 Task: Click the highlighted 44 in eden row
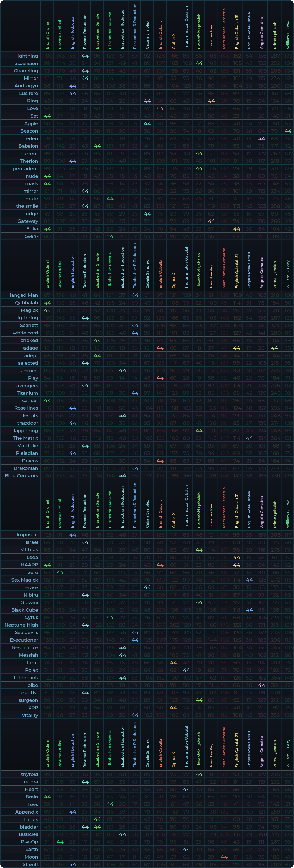(262, 138)
